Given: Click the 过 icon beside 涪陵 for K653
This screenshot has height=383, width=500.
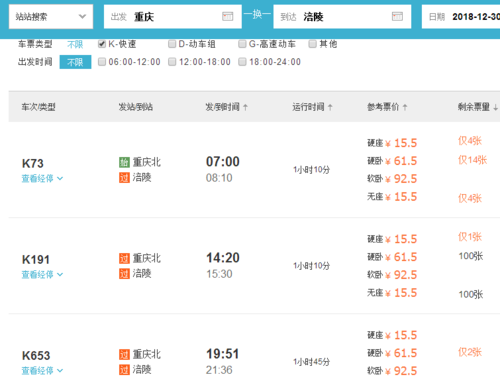Looking at the screenshot, I should (x=124, y=370).
